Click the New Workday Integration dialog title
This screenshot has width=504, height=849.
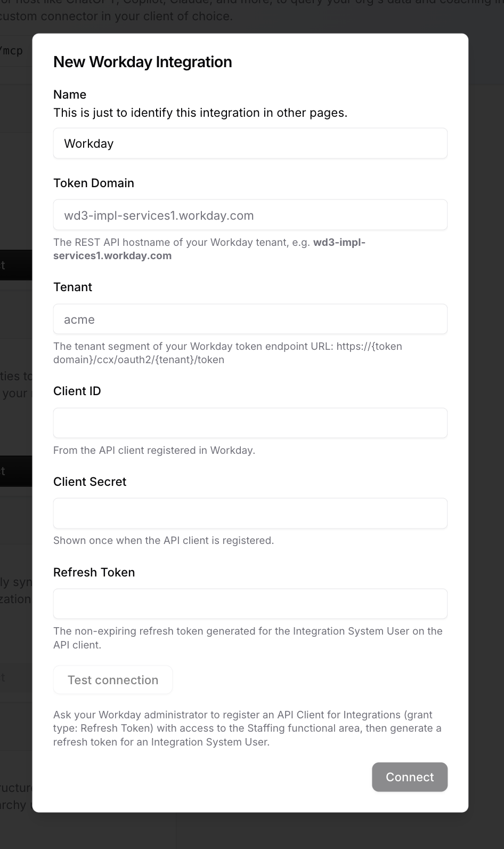(143, 62)
